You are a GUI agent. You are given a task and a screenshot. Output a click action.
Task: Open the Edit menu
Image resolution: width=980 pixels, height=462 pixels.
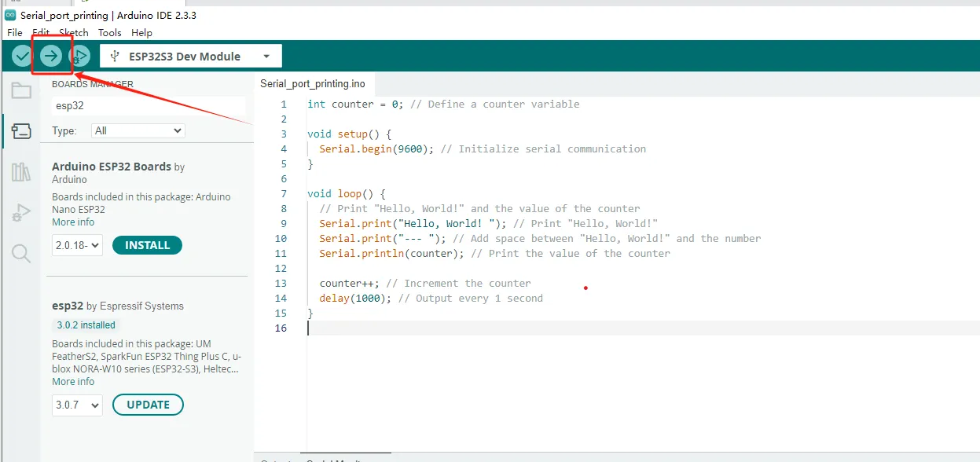[x=41, y=32]
